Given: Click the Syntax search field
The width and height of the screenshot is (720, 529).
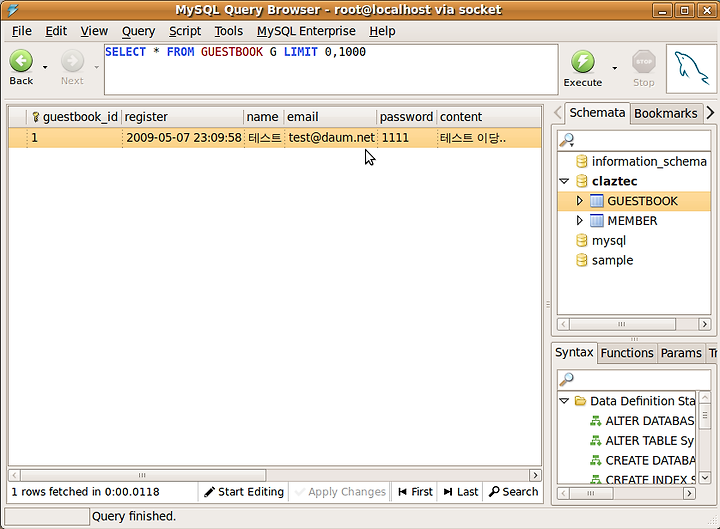Looking at the screenshot, I should [x=634, y=379].
